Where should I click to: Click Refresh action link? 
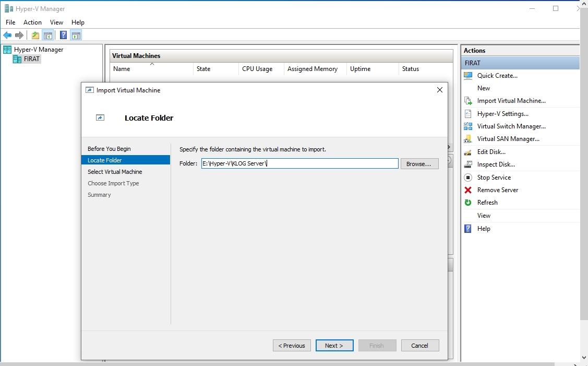coord(487,203)
